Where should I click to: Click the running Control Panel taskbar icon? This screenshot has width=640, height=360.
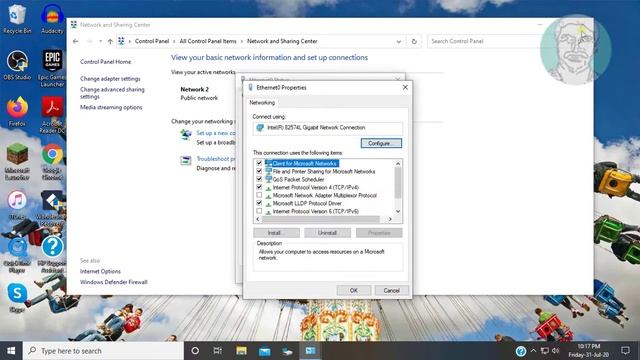[310, 351]
